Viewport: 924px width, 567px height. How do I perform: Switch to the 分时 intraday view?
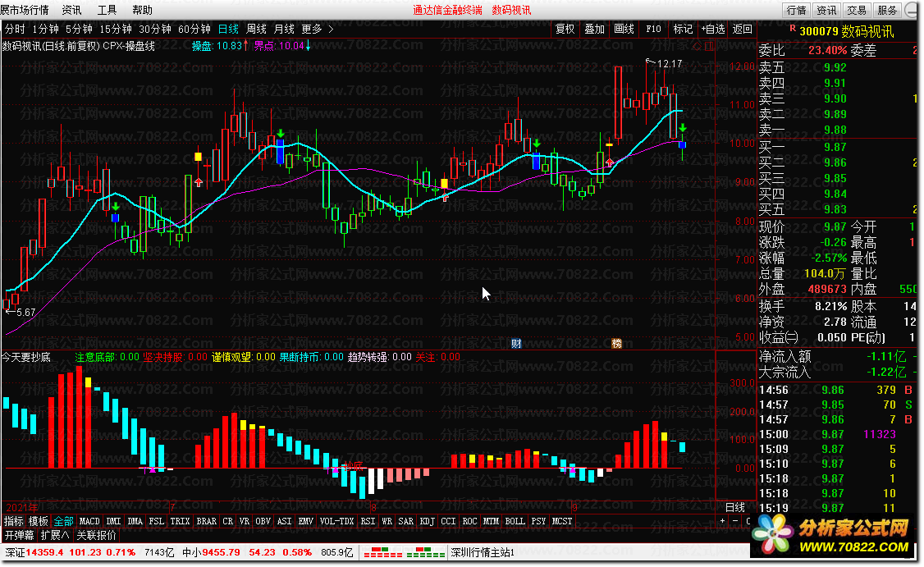point(15,29)
